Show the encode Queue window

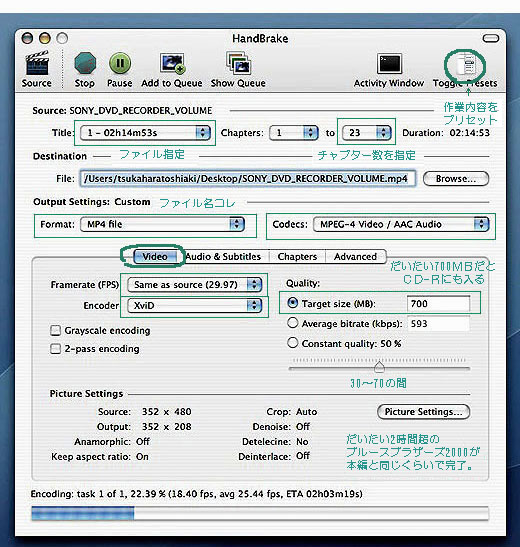pos(238,63)
